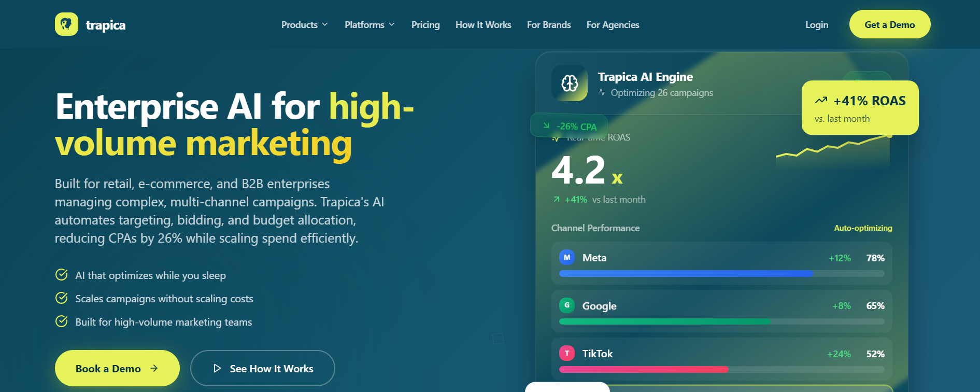This screenshot has width=980, height=392.
Task: Click the Meta 78% value
Action: click(875, 258)
